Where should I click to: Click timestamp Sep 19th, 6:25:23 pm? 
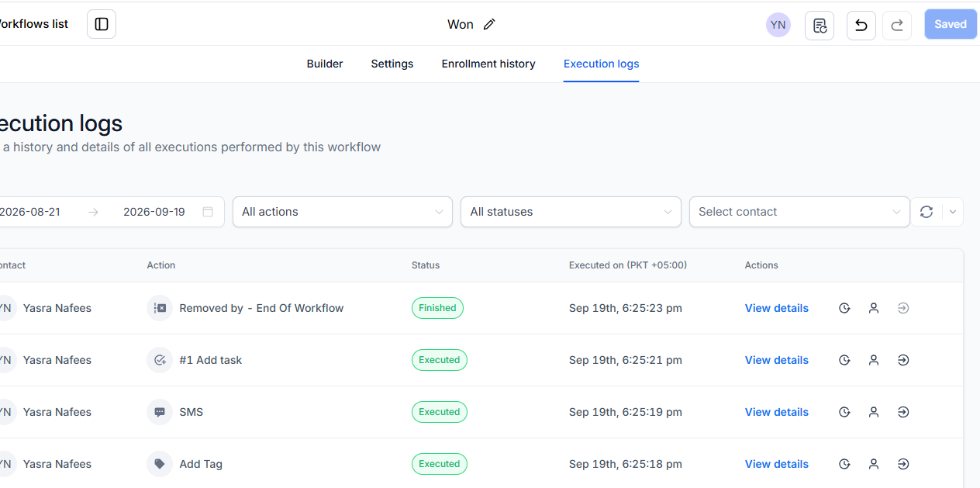pyautogui.click(x=626, y=308)
